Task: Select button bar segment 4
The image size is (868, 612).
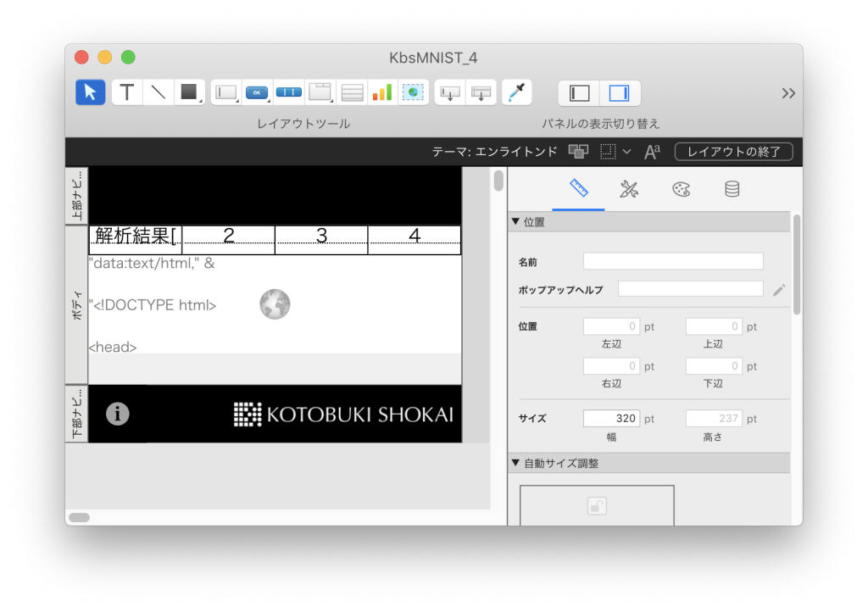Action: (415, 240)
